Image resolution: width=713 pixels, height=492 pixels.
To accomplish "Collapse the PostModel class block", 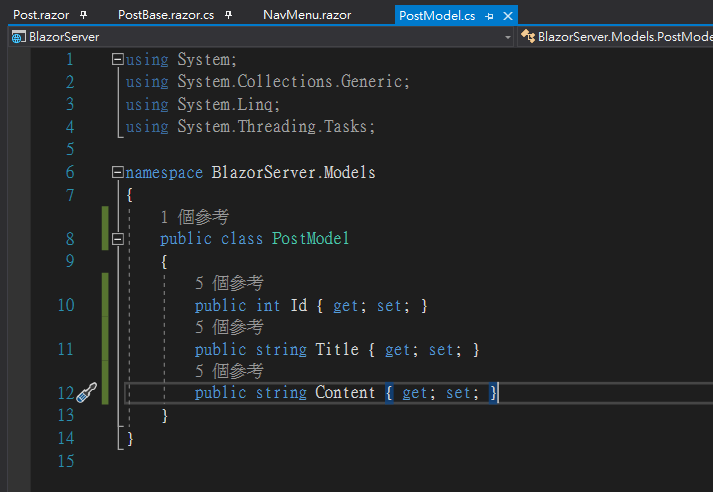I will (x=117, y=239).
